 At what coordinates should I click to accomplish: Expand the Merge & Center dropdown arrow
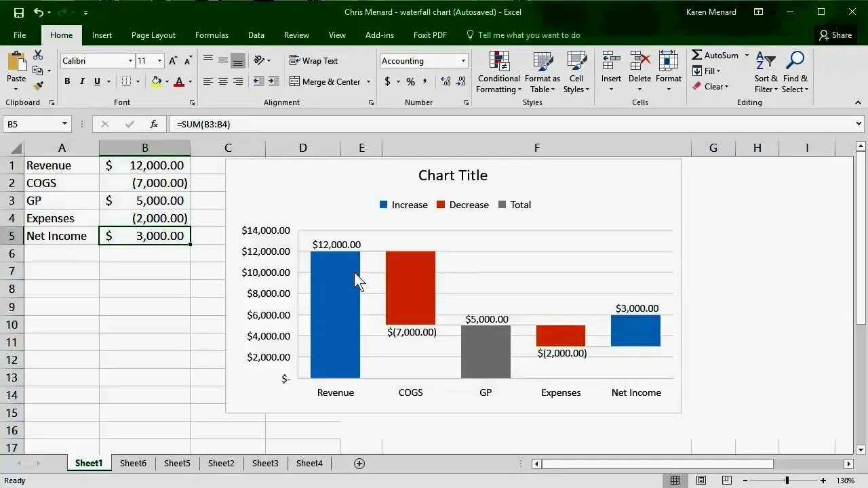point(368,81)
